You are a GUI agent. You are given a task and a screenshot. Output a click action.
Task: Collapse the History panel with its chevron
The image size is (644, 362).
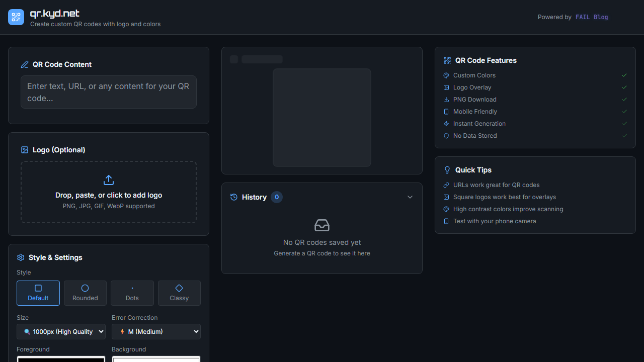(410, 197)
